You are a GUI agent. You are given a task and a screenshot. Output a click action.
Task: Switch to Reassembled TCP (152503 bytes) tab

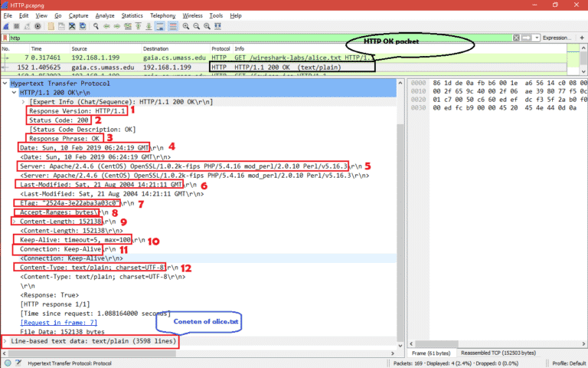(498, 353)
